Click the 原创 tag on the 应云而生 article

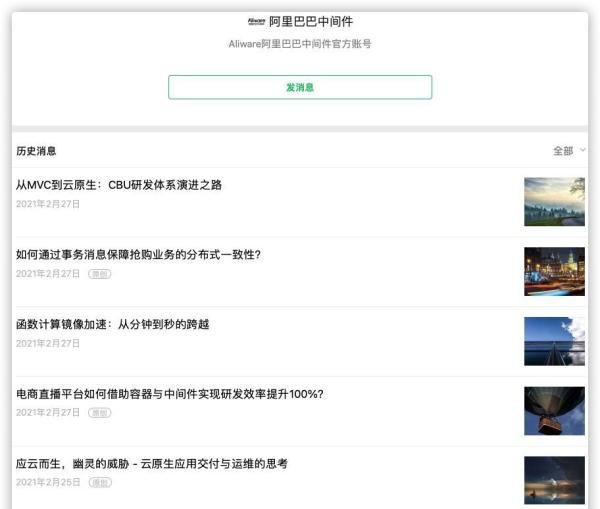click(100, 483)
